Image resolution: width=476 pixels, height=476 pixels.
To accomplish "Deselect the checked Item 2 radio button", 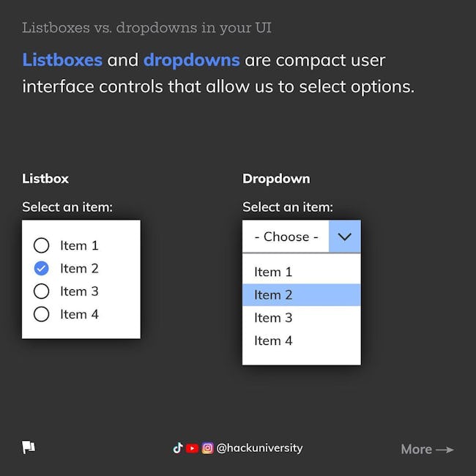I will (x=41, y=268).
